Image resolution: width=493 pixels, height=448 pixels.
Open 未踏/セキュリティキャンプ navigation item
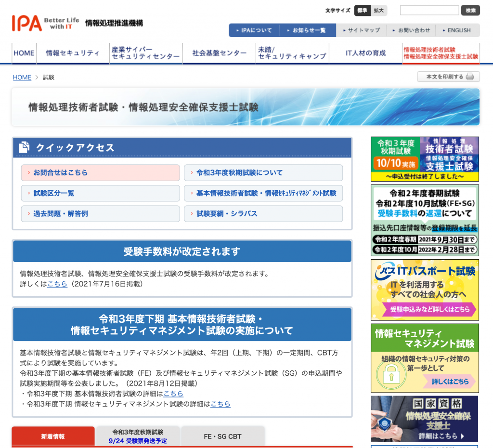tap(292, 53)
